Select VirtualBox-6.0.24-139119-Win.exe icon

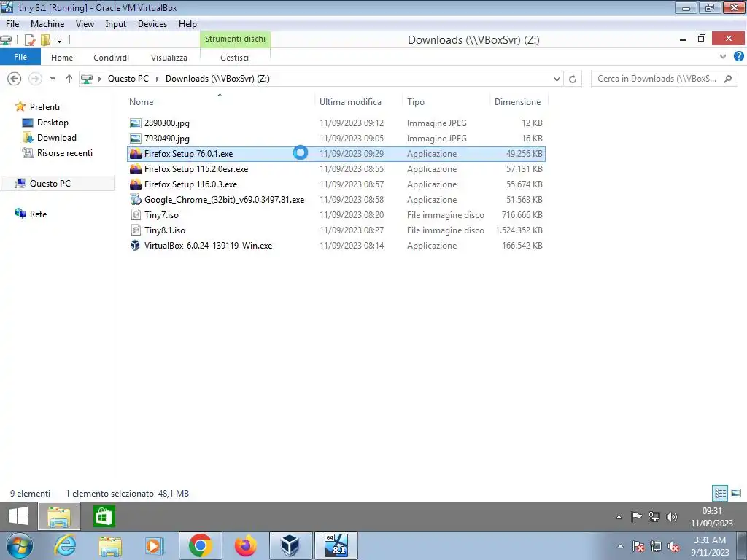click(x=136, y=246)
